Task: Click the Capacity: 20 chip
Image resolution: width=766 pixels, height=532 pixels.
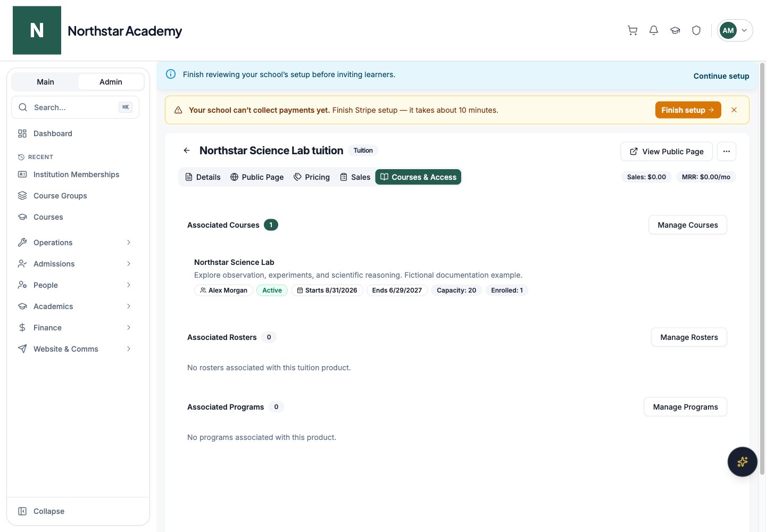Action: coord(456,290)
